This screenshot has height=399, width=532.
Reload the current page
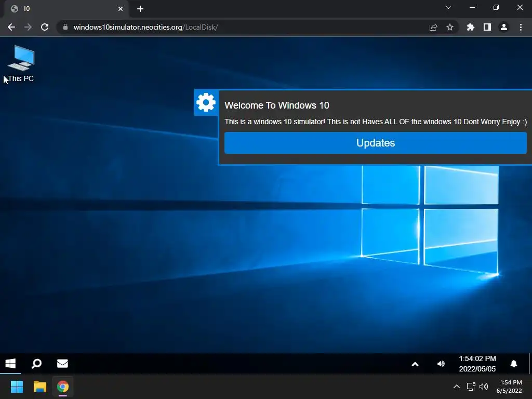point(45,27)
